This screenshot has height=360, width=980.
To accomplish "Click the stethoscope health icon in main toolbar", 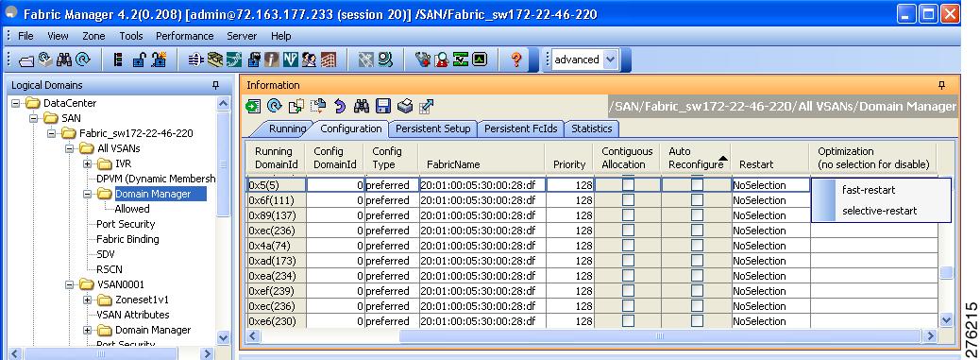I will pyautogui.click(x=423, y=60).
